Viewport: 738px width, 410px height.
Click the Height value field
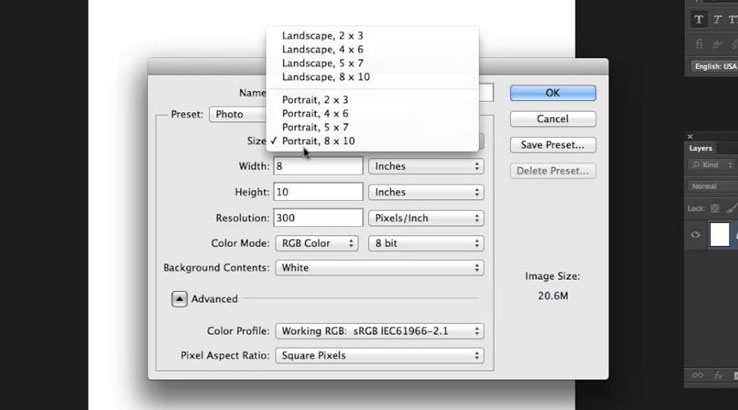pos(318,192)
